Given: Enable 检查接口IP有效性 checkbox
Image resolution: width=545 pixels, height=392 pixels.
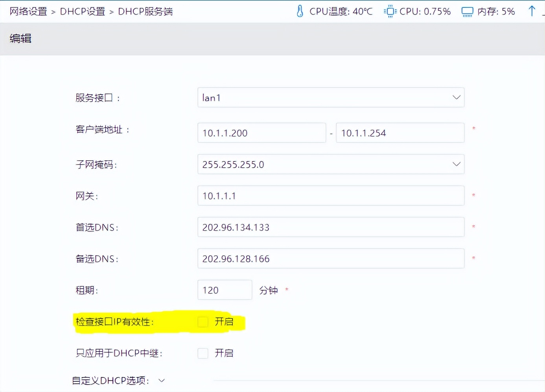Looking at the screenshot, I should click(x=203, y=321).
